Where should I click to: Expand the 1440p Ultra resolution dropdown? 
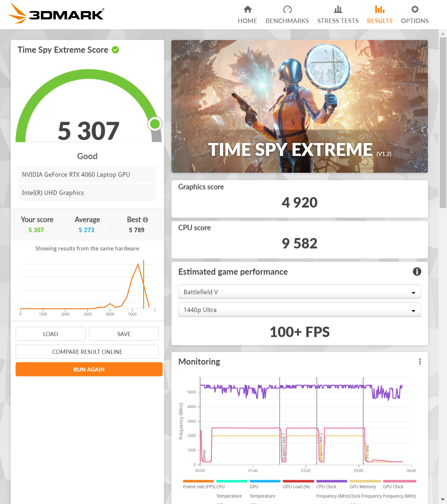300,310
